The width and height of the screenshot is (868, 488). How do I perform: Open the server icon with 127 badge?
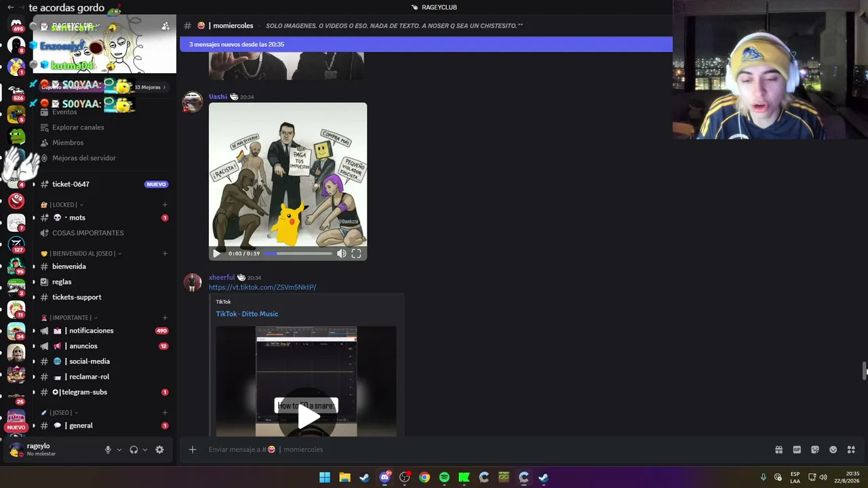(16, 243)
